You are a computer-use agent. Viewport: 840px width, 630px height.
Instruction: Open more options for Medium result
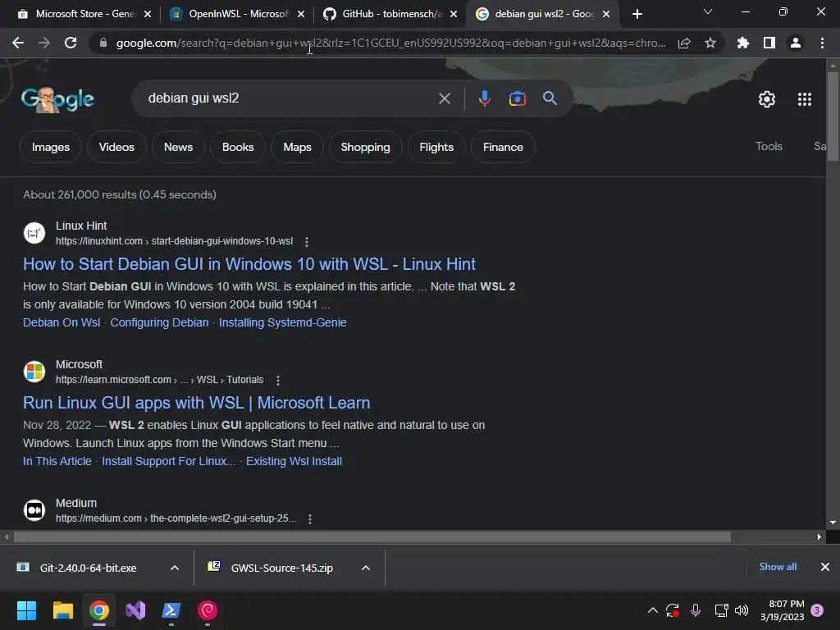[309, 519]
